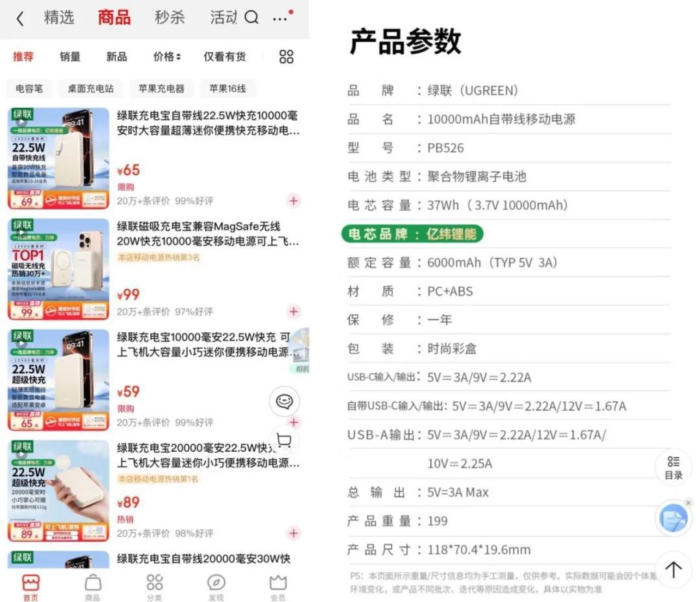Open the 20000毫安 ¥89 product thumbnail

(58, 491)
